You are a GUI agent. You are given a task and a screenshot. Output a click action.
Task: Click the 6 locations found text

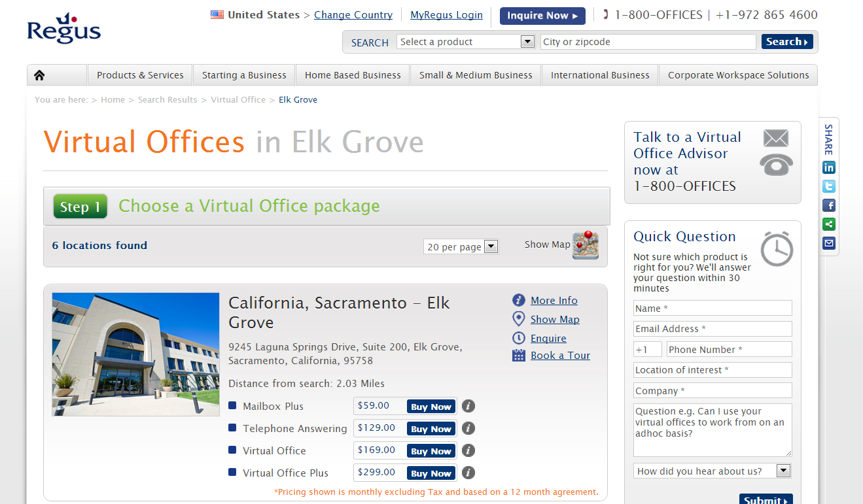tap(99, 246)
